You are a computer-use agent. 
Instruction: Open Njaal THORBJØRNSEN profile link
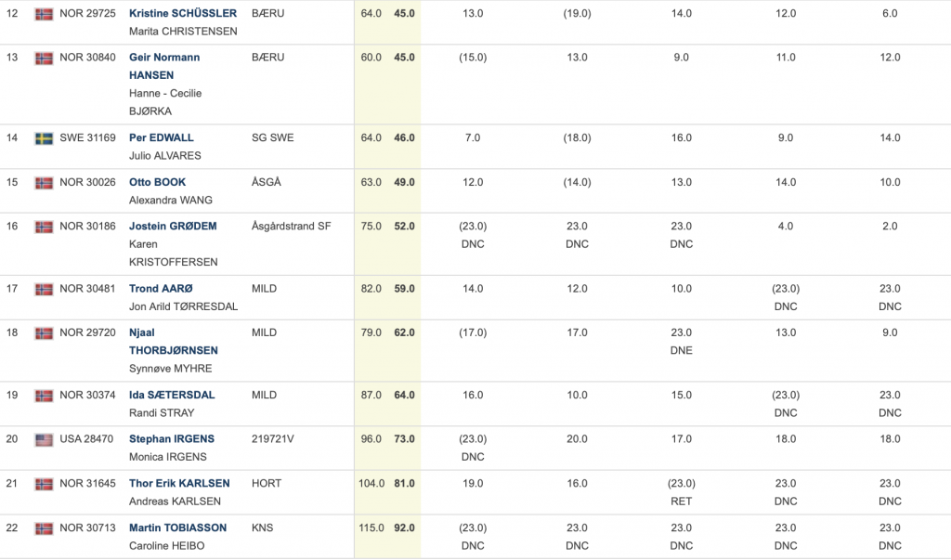click(x=173, y=342)
